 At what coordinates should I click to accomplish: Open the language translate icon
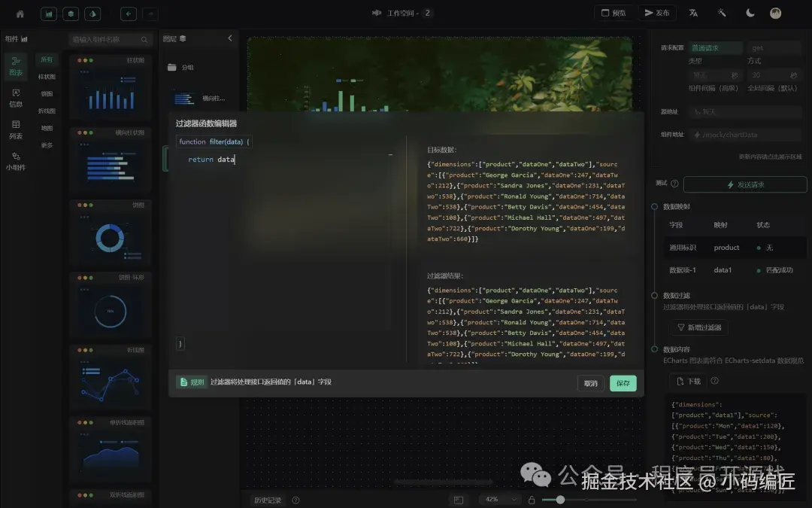pos(693,13)
